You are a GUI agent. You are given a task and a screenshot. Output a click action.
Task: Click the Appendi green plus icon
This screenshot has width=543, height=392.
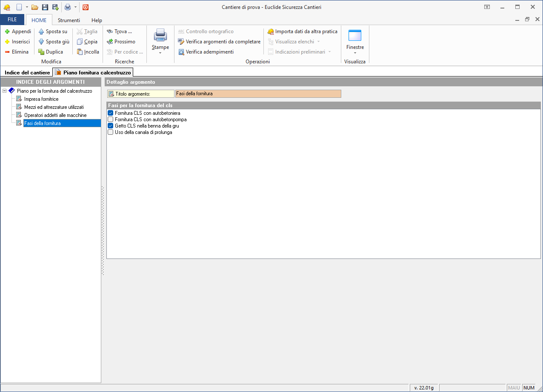[7, 31]
